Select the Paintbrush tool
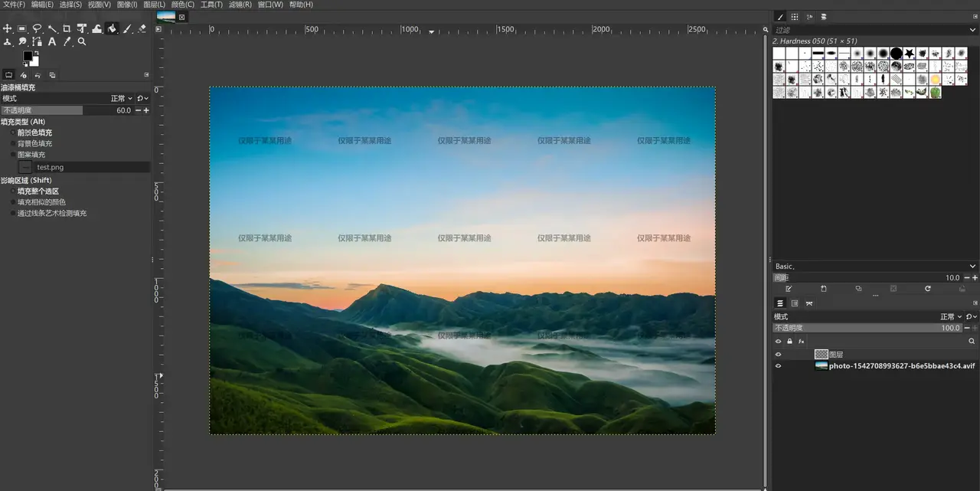980x491 pixels. (x=127, y=29)
